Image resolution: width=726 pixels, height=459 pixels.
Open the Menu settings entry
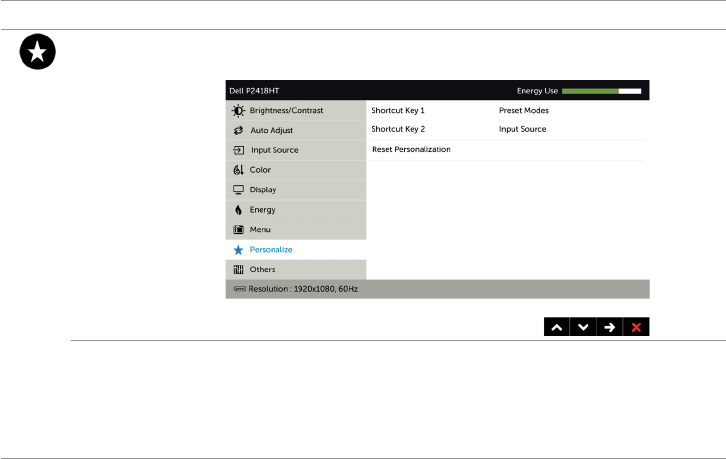pos(296,230)
